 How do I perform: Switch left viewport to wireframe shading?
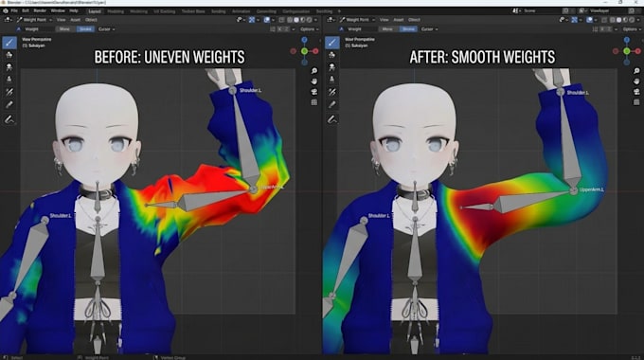[290, 20]
